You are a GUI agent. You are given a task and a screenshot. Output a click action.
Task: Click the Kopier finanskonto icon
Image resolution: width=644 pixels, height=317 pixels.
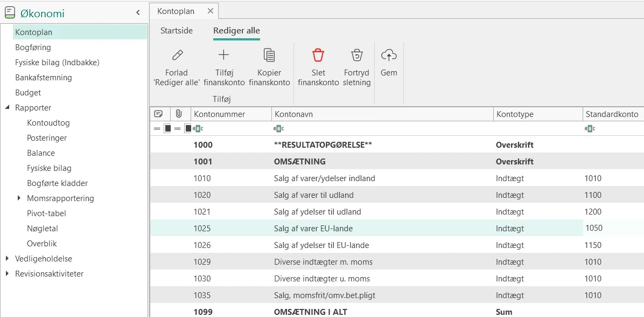pyautogui.click(x=269, y=54)
